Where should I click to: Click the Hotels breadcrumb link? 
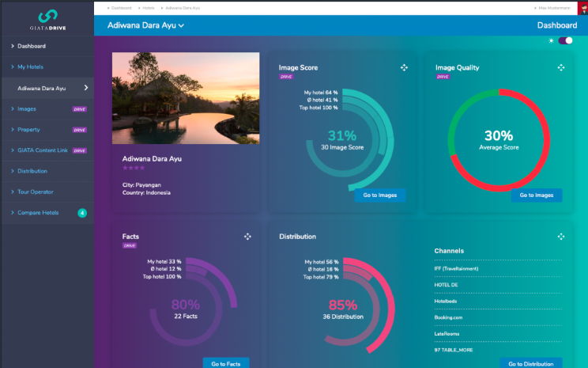pos(148,7)
